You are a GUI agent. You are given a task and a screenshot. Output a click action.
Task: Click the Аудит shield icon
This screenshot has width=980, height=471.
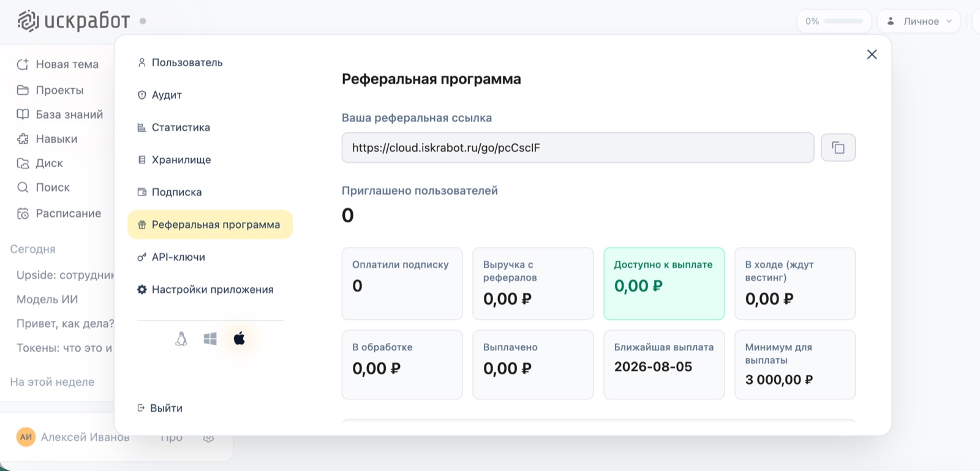(x=141, y=95)
